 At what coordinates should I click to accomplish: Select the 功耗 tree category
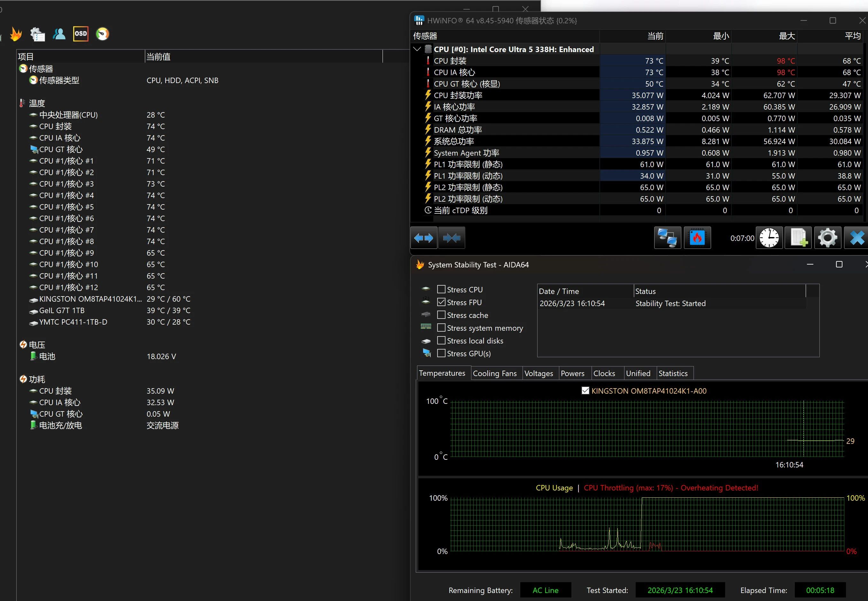(x=37, y=379)
